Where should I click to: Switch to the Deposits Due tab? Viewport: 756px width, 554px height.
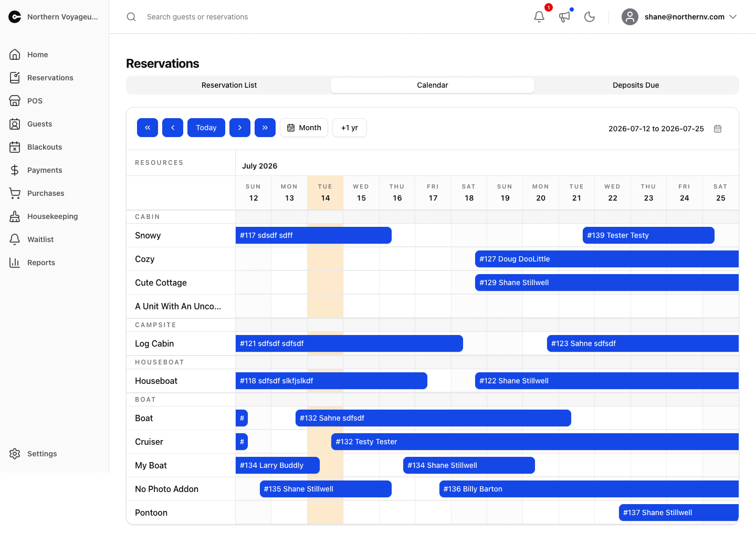pos(636,85)
